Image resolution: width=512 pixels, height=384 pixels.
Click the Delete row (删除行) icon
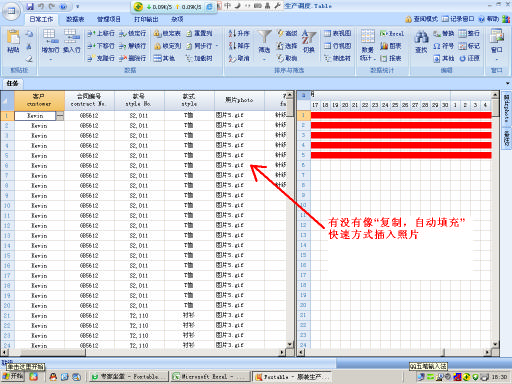pyautogui.click(x=123, y=58)
